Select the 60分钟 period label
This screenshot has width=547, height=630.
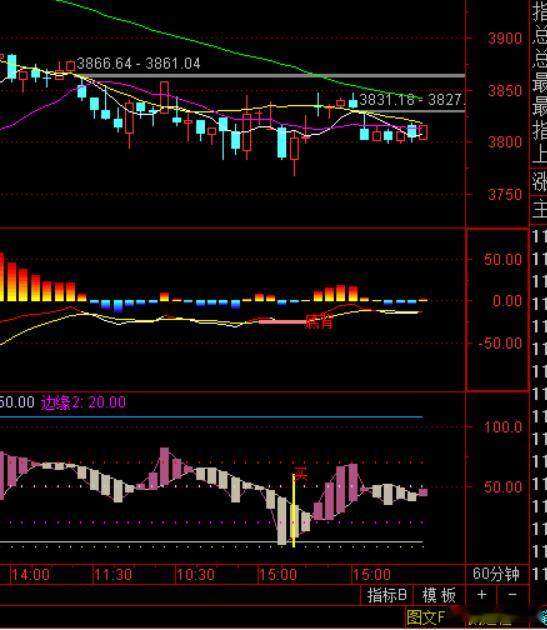coord(496,574)
